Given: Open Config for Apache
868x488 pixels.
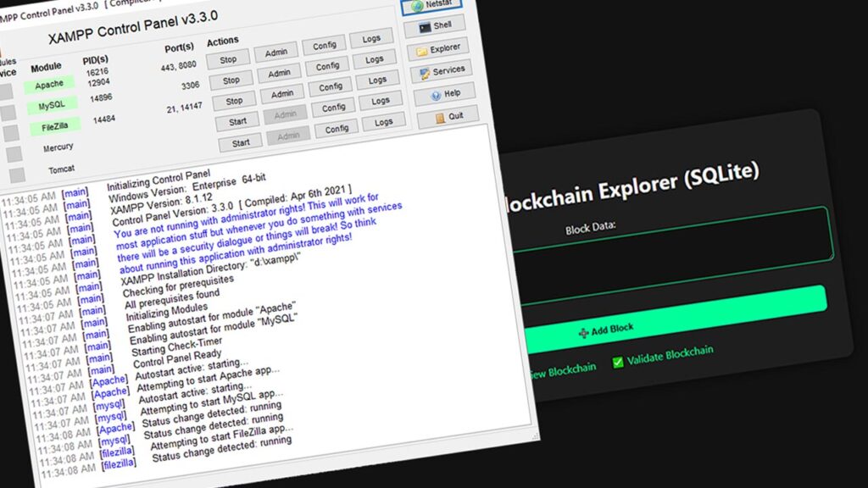Looking at the screenshot, I should 325,46.
